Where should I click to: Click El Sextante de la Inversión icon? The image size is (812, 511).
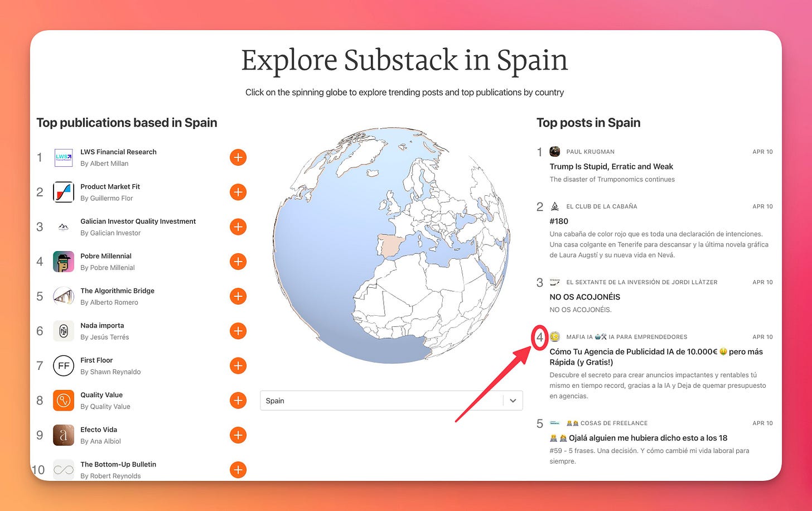point(555,282)
